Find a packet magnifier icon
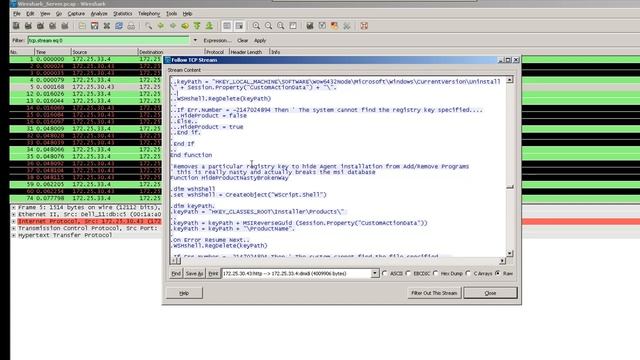The image size is (640, 360). 148,26
